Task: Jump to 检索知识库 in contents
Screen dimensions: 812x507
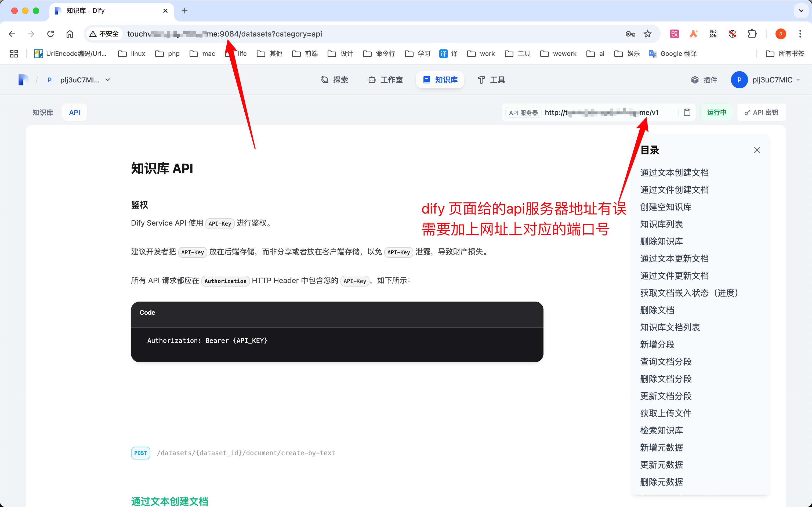Action: click(x=661, y=430)
